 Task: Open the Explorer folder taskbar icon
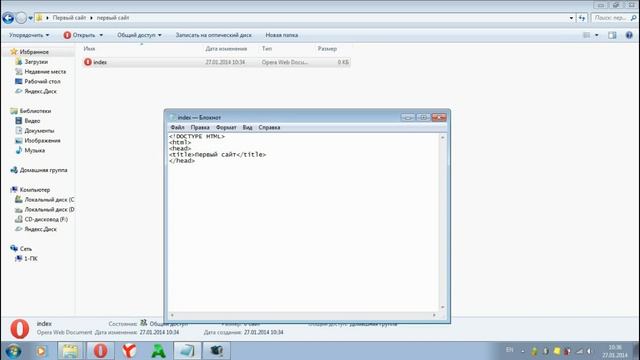coord(70,351)
